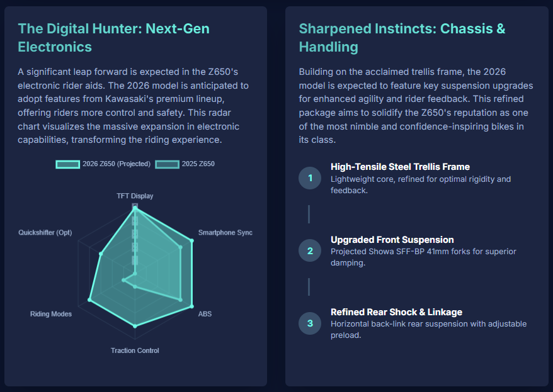Click the step number 2 circle
This screenshot has height=392, width=553.
[x=310, y=250]
